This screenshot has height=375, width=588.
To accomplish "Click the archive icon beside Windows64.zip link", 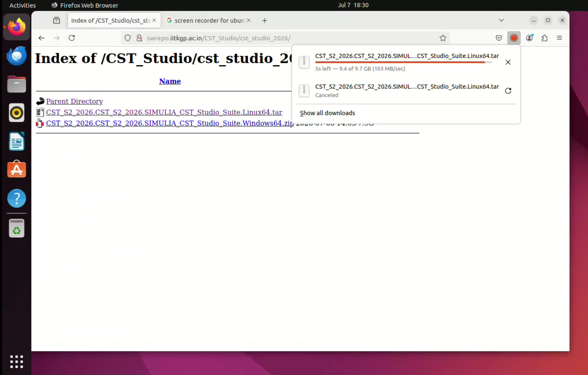I will [40, 123].
